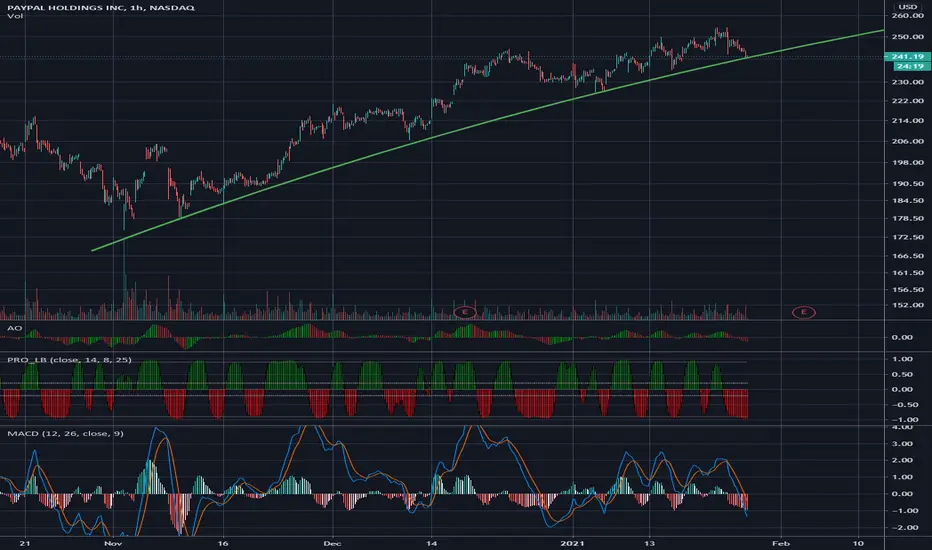Click the MACD blue line at its latest point
This screenshot has width=932, height=550.
(x=747, y=515)
